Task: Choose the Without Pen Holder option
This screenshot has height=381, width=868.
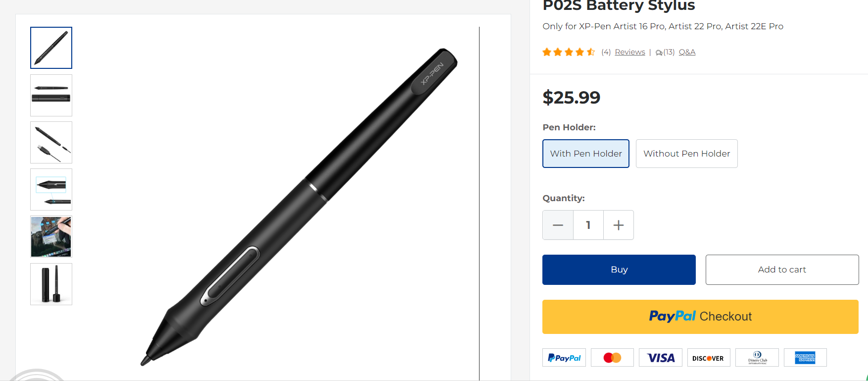Action: point(686,154)
